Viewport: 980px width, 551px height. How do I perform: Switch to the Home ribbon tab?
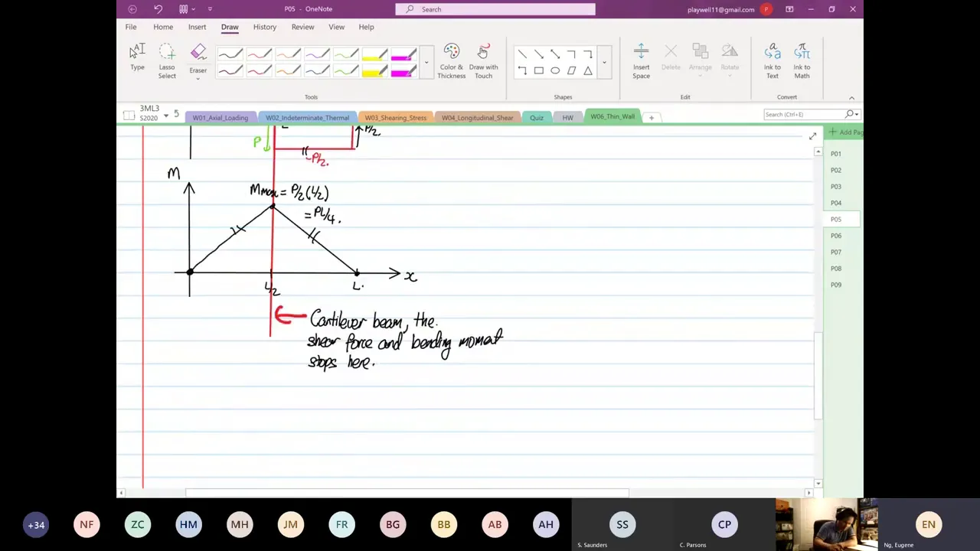click(163, 27)
